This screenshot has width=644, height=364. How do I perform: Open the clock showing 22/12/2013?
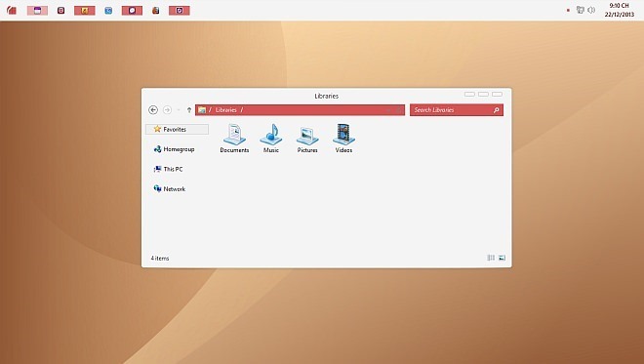click(619, 10)
